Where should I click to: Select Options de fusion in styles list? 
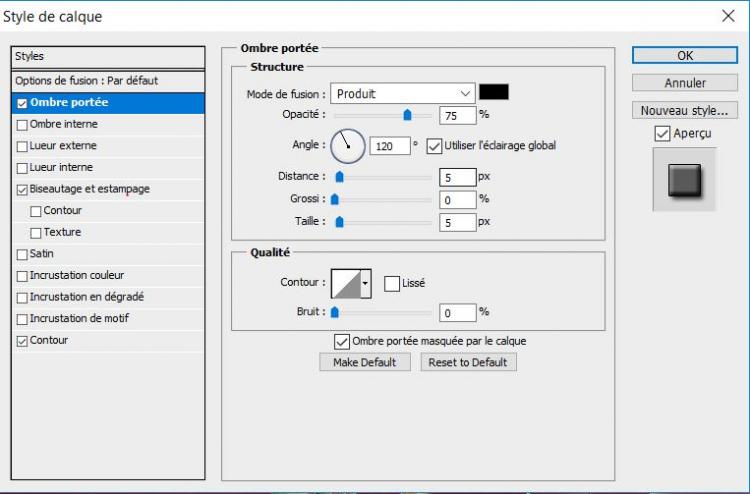(x=86, y=80)
